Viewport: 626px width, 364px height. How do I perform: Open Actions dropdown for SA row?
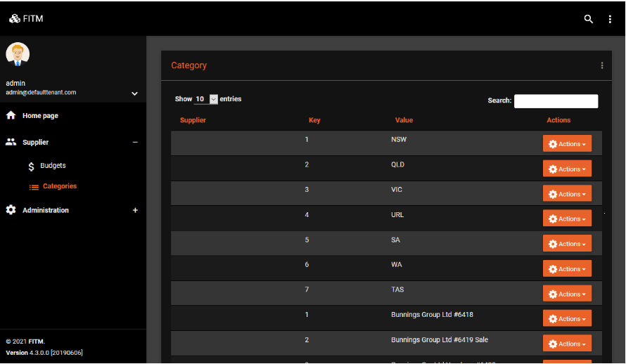click(x=567, y=244)
